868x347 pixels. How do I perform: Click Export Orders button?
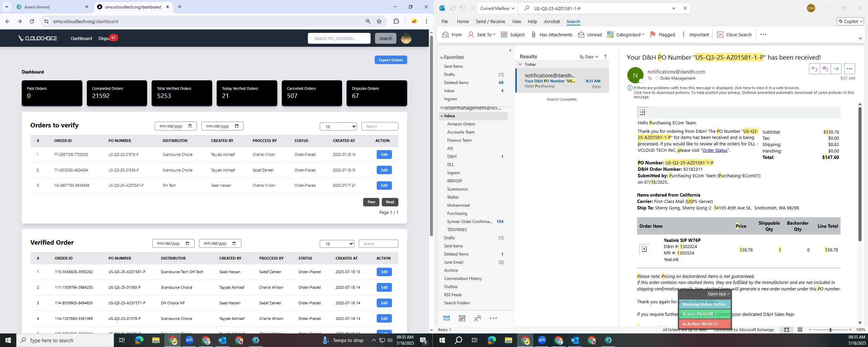coord(391,60)
